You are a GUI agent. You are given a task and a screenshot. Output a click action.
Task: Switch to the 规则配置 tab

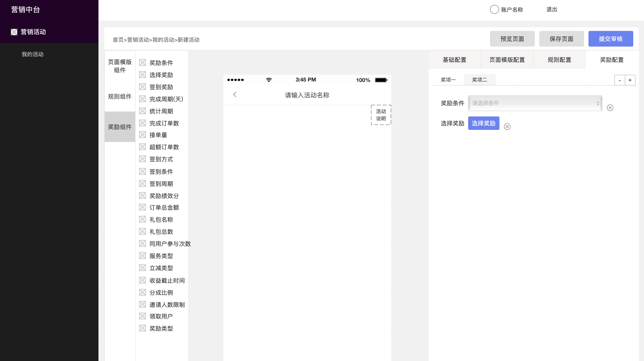(559, 60)
